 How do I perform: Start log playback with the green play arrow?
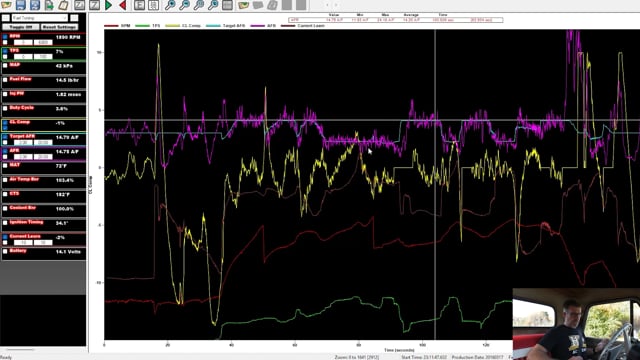(x=109, y=5)
